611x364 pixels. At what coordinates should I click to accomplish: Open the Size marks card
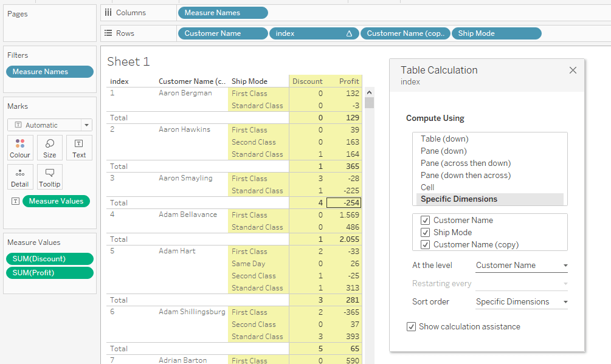tap(50, 148)
